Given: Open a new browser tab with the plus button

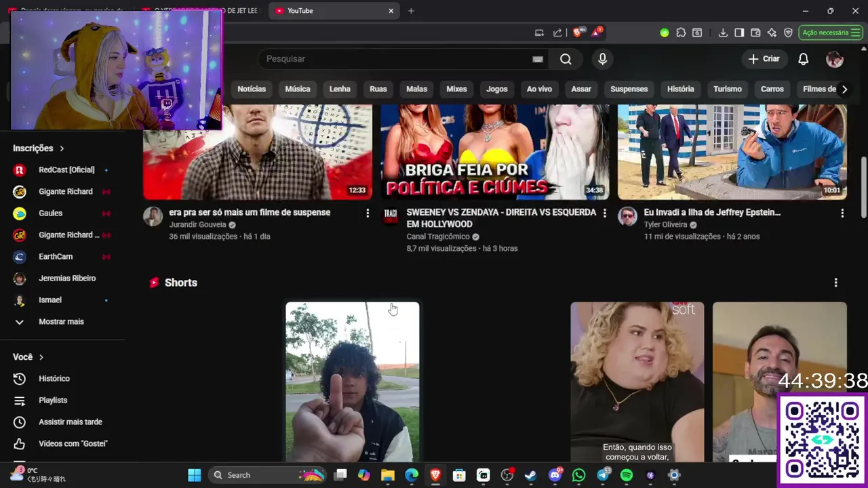Looking at the screenshot, I should pos(411,11).
